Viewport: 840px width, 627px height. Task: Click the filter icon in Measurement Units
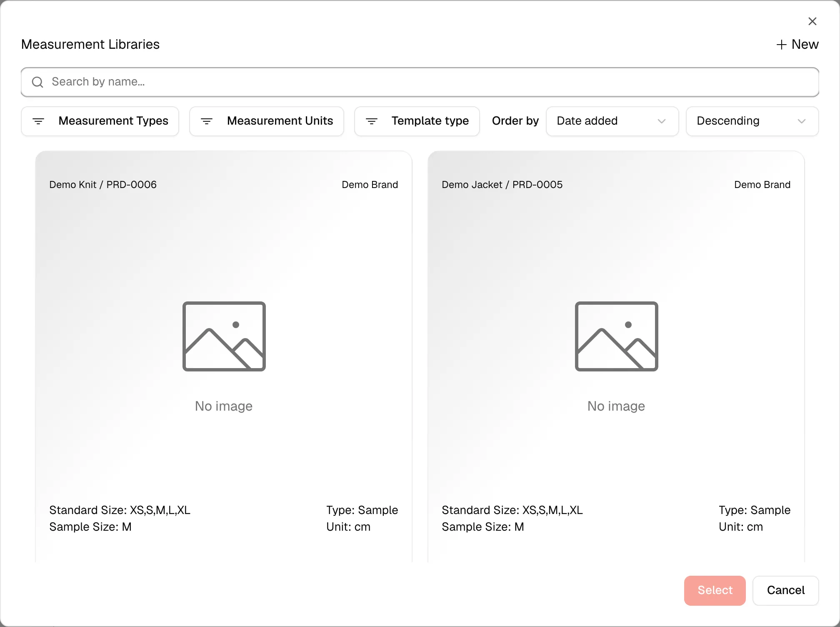pos(207,121)
